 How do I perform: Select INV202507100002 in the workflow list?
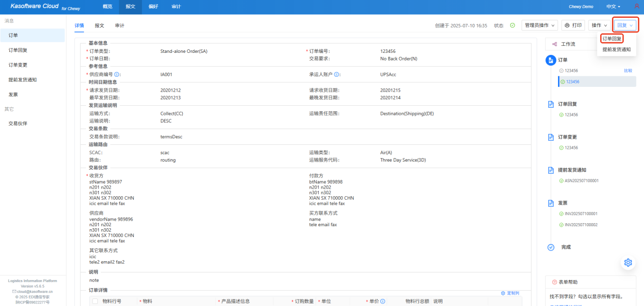(581, 225)
